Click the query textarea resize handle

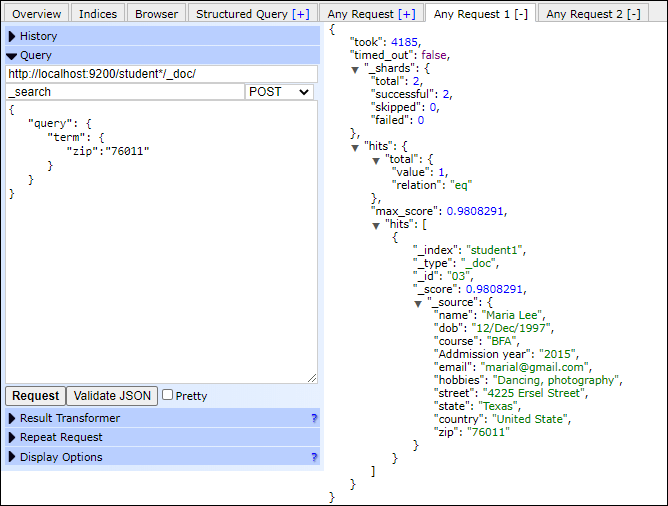[x=312, y=378]
